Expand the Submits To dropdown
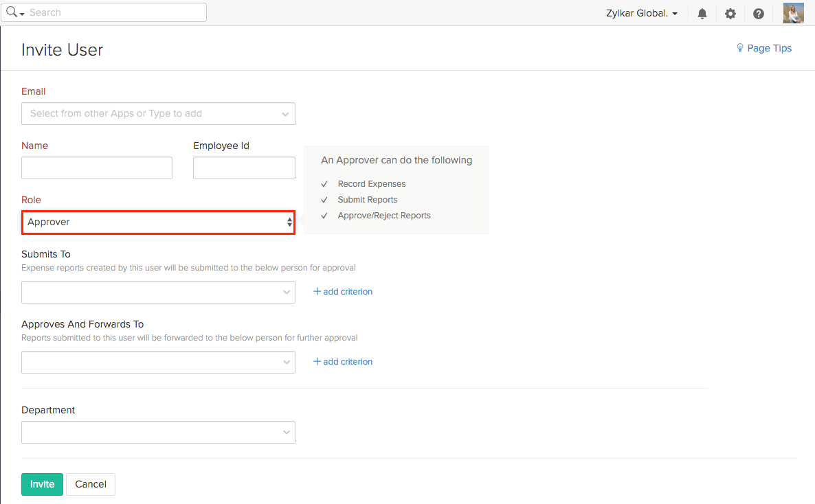This screenshot has height=504, width=815. [158, 293]
